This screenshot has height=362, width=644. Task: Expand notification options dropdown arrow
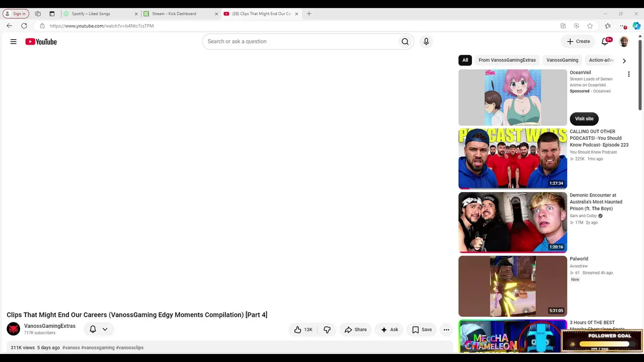click(105, 329)
